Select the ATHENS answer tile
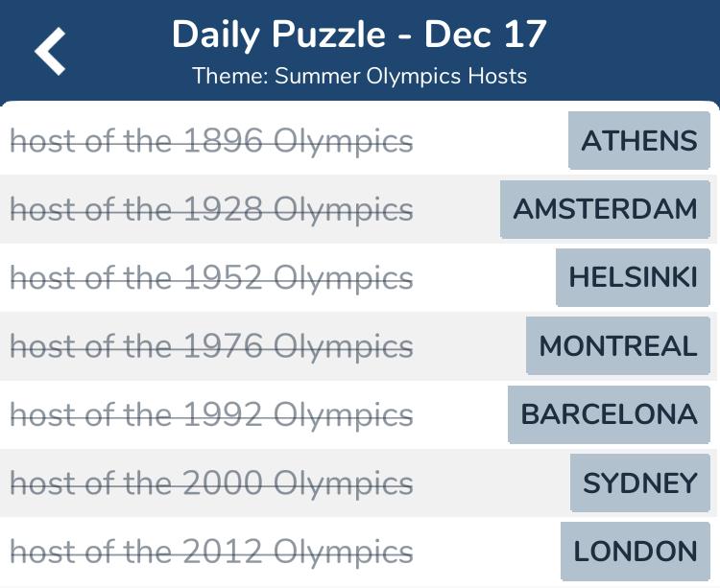The width and height of the screenshot is (720, 588). [x=639, y=140]
